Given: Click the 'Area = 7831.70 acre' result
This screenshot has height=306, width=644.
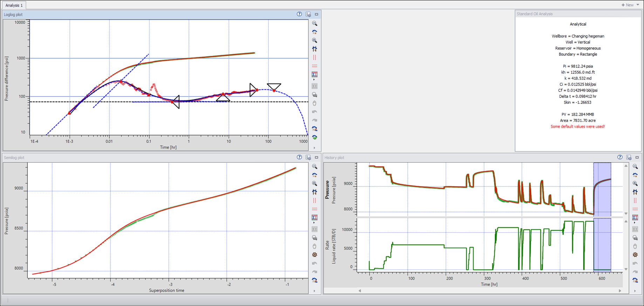Looking at the screenshot, I should pos(578,120).
